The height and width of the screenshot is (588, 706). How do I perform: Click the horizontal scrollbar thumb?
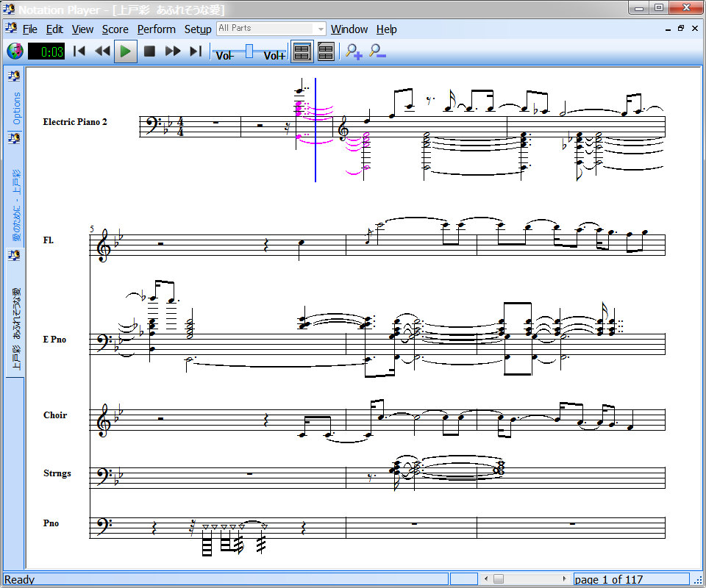(499, 578)
